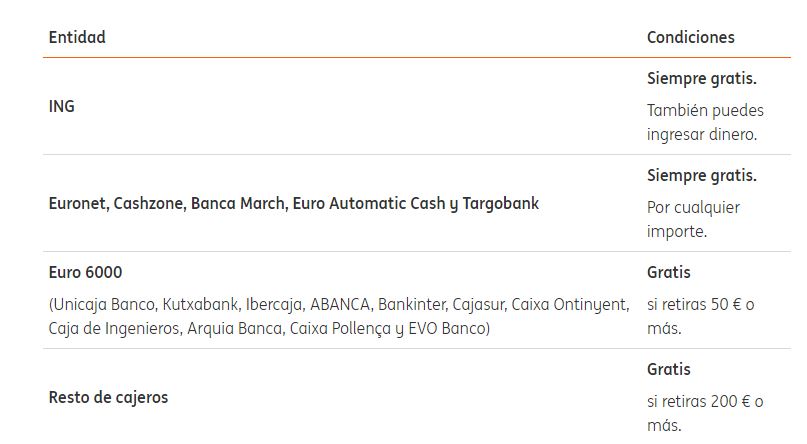This screenshot has width=807, height=444.
Task: Click Cashzone in the entity list
Action: (x=149, y=203)
